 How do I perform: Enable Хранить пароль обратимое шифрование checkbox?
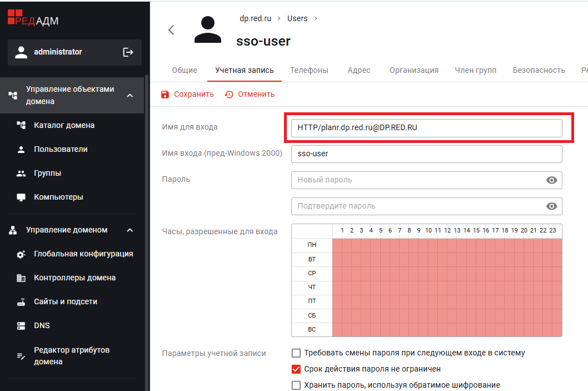296,385
